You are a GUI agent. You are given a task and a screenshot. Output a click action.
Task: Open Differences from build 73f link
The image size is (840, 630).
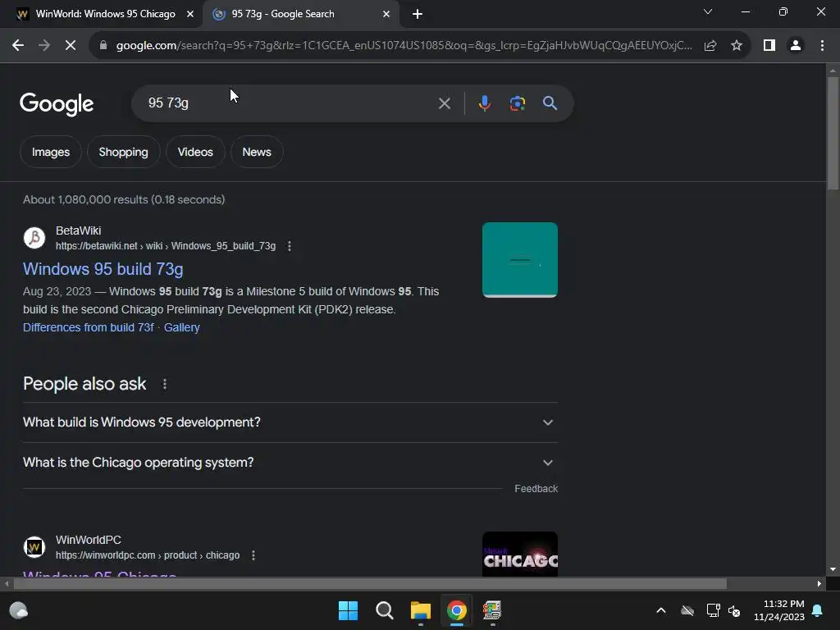coord(88,327)
